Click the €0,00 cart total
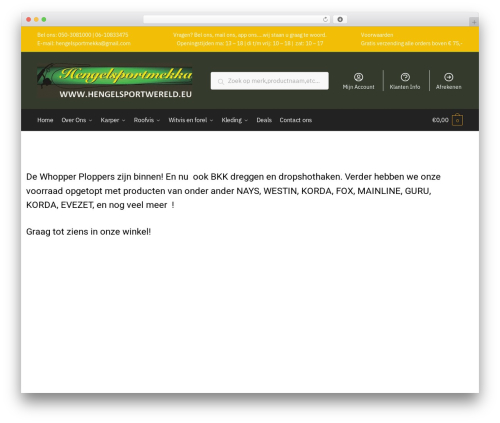The width and height of the screenshot is (500, 423). point(440,120)
